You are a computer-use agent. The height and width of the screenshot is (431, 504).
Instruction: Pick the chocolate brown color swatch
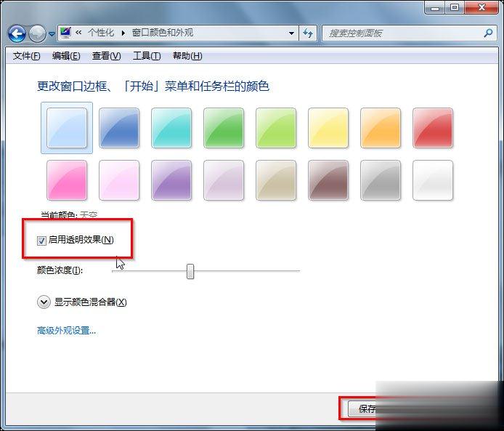click(328, 180)
